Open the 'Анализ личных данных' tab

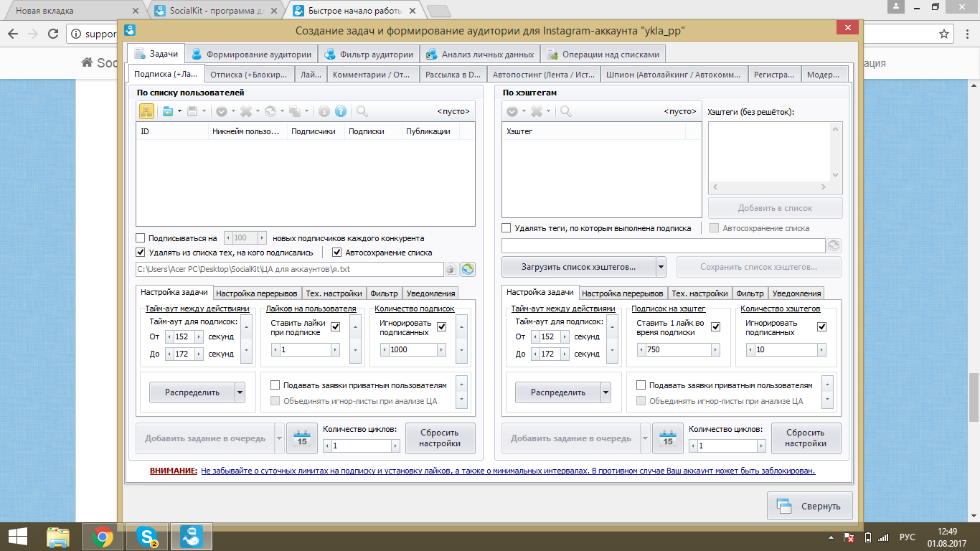tap(480, 54)
